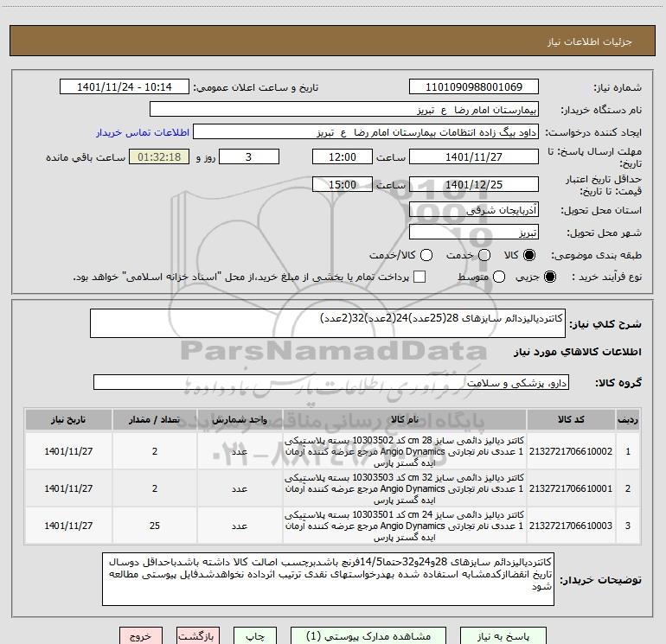Click the deadline hour field 12:00
The image size is (666, 644).
tap(343, 156)
